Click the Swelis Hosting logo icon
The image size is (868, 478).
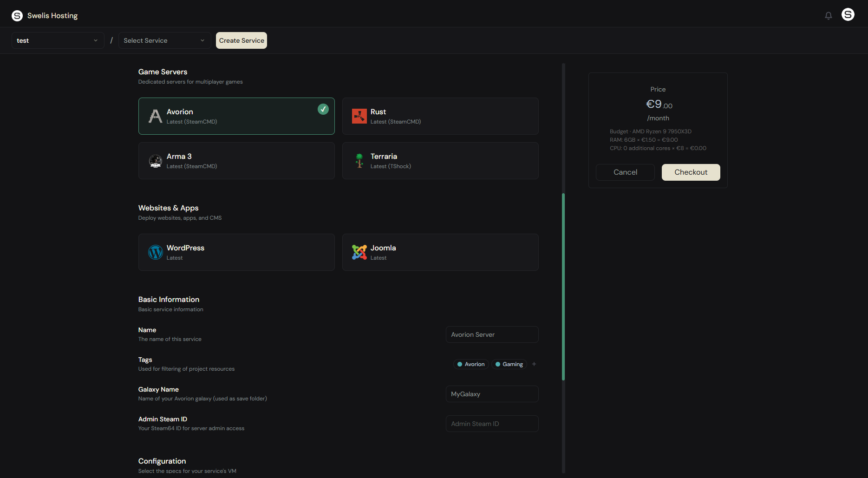(17, 16)
